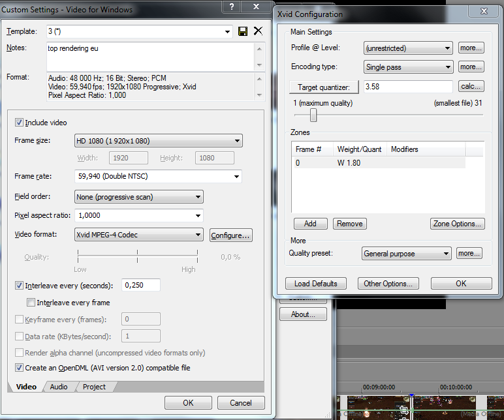Toggle Create an OpenDML compatible file checkbox
The image size is (504, 420).
tap(19, 367)
